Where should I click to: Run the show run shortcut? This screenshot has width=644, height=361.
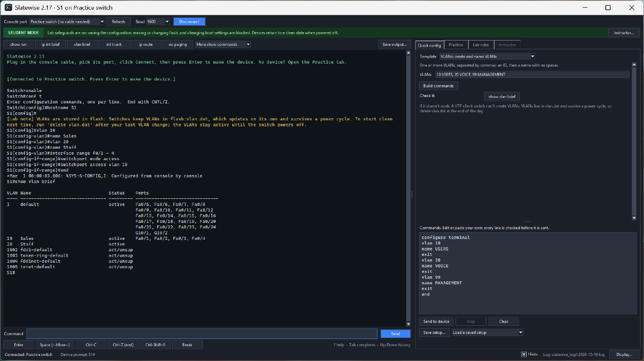point(19,44)
